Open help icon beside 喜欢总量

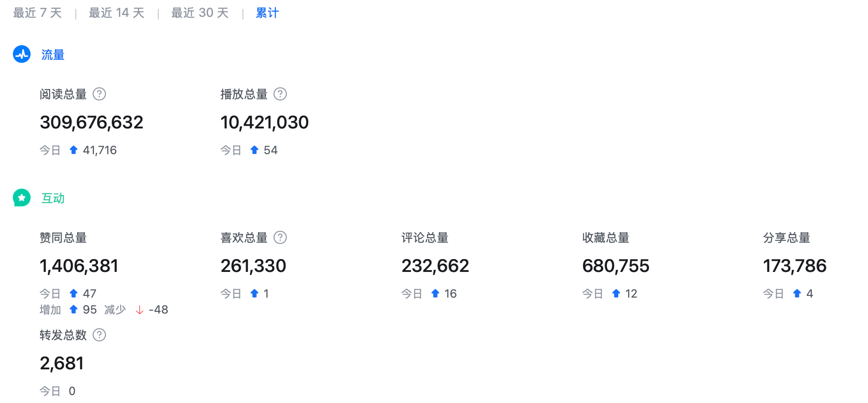click(x=280, y=237)
